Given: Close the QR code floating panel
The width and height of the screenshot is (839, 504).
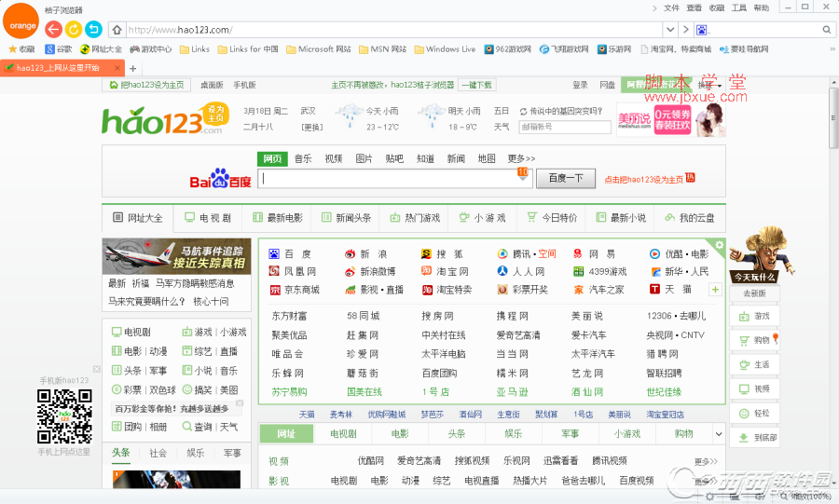Looking at the screenshot, I should (97, 369).
